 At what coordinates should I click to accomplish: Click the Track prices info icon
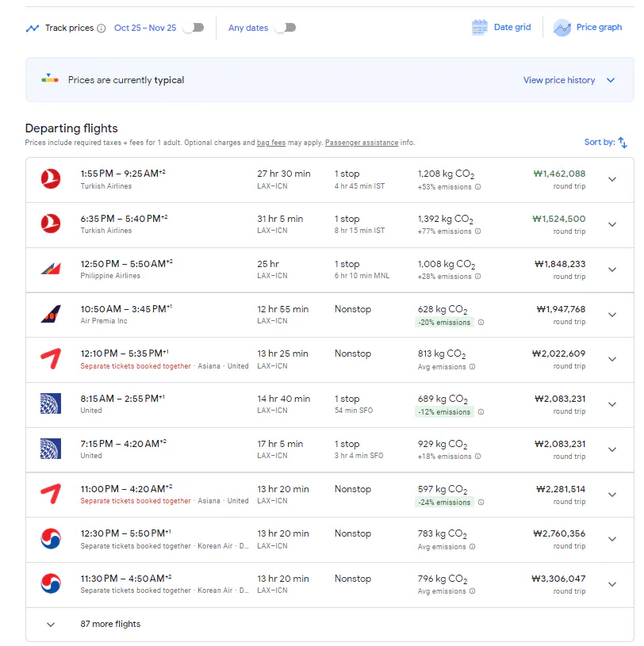pos(101,29)
